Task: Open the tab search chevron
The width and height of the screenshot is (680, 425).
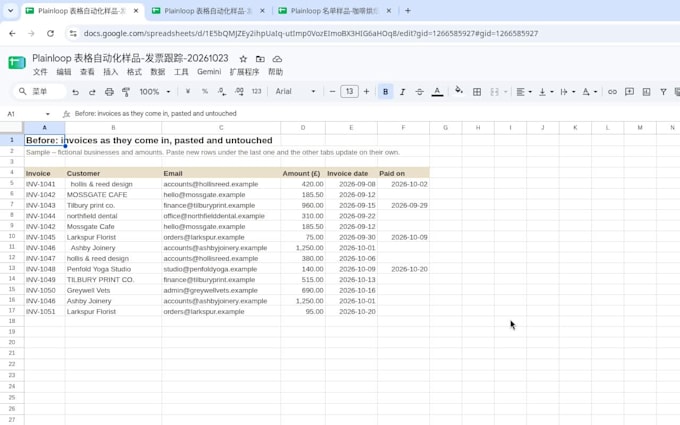Action: tap(10, 11)
